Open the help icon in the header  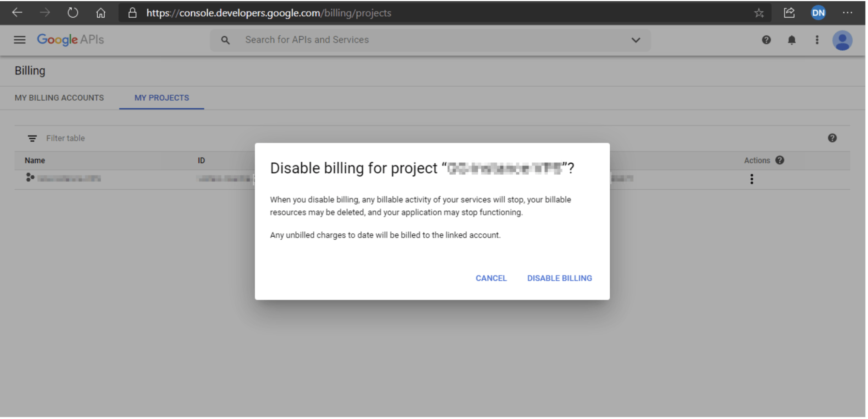tap(766, 40)
